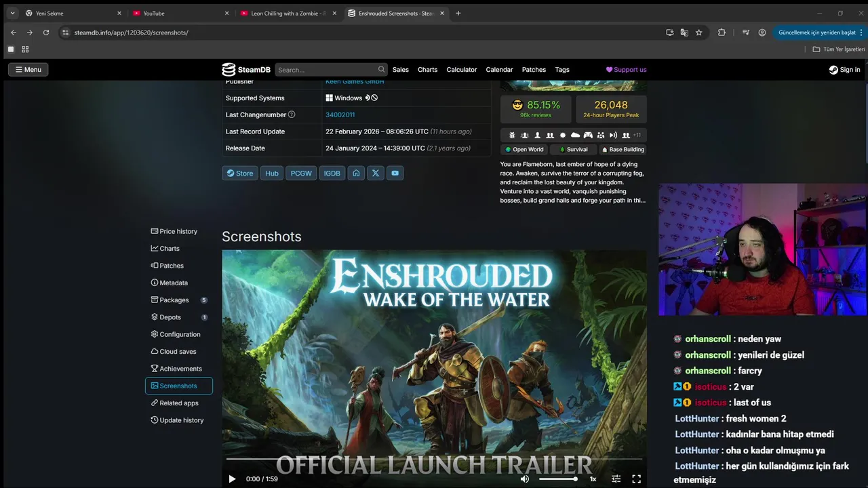Click the cloud saves category icon
Viewport: 868px width, 488px height.
[575, 135]
